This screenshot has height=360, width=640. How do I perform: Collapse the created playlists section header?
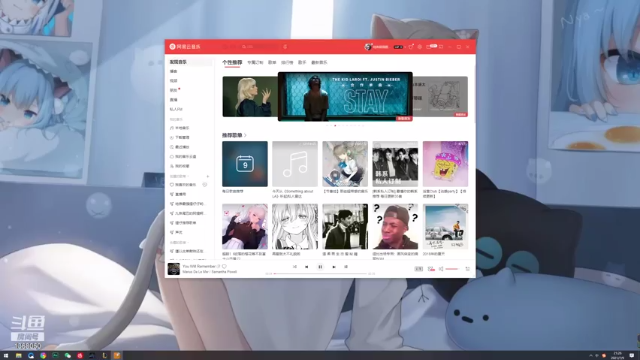180,176
